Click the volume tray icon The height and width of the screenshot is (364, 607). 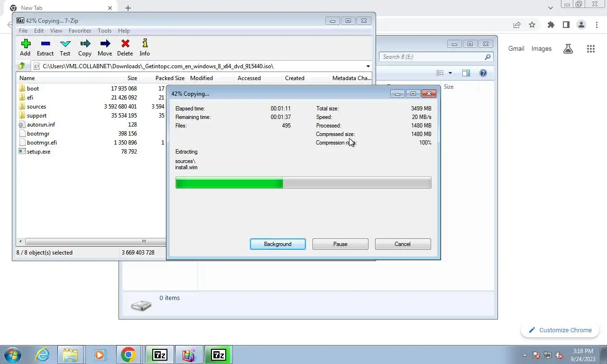pyautogui.click(x=560, y=355)
